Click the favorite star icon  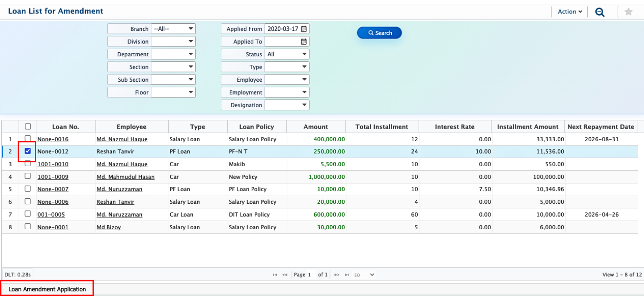point(628,12)
